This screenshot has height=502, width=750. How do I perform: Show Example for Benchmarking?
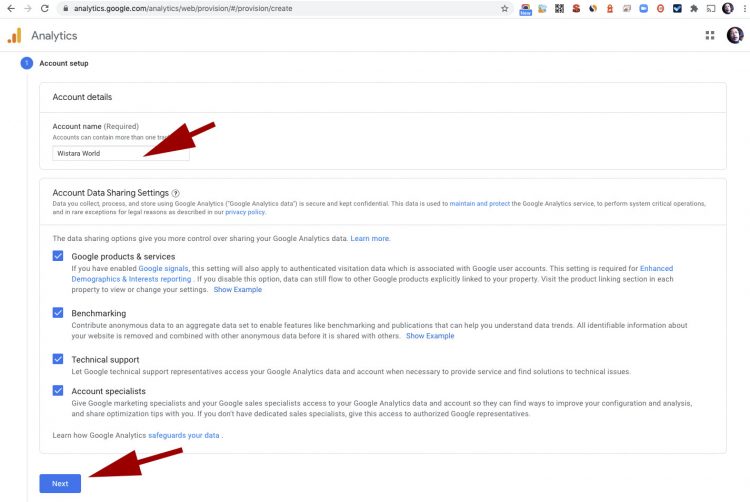430,336
